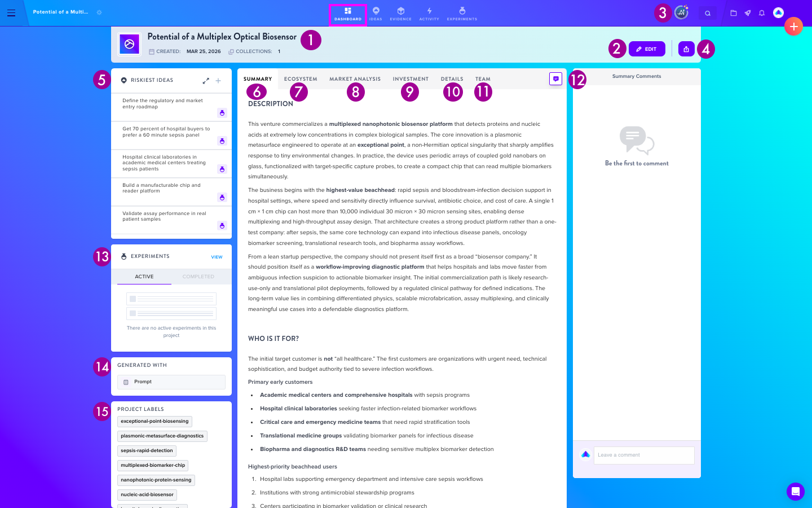This screenshot has height=508, width=812.
Task: Open the search icon in header
Action: 708,13
